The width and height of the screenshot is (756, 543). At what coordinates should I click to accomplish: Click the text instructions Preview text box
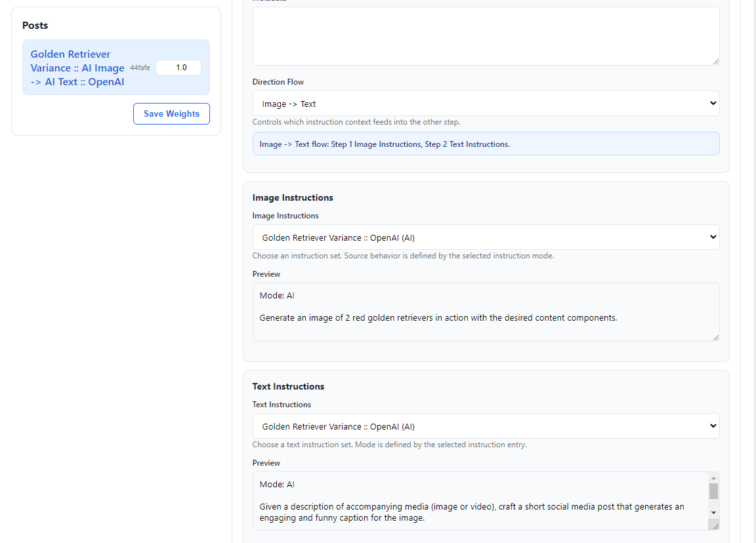[x=479, y=501]
